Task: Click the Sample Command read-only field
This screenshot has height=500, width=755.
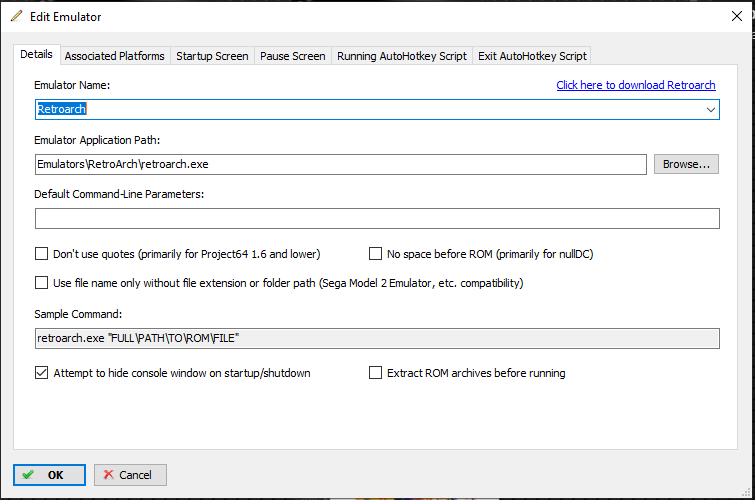Action: pyautogui.click(x=378, y=338)
